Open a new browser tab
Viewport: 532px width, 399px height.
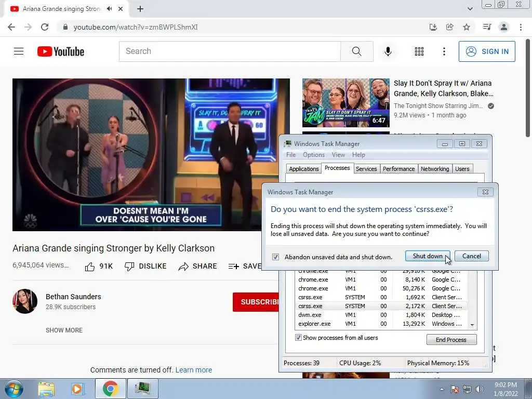pos(140,9)
